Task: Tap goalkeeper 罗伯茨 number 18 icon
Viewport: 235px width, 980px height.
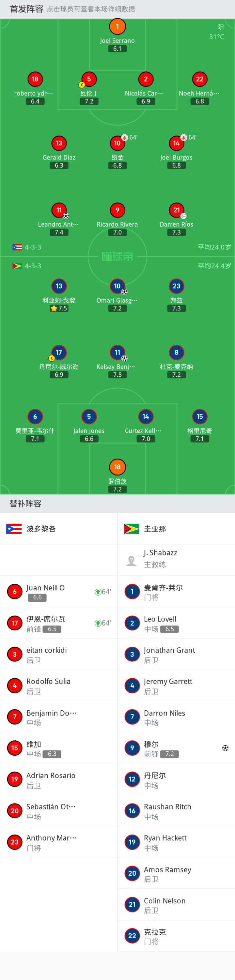Action: click(x=117, y=467)
